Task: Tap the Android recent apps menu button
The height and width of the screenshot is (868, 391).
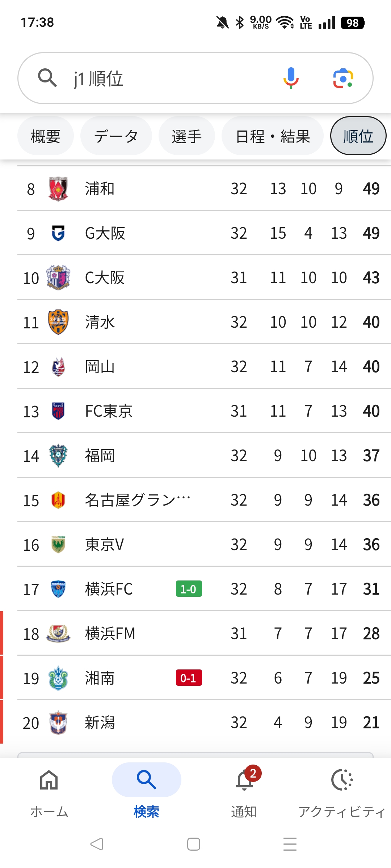Action: pyautogui.click(x=290, y=844)
